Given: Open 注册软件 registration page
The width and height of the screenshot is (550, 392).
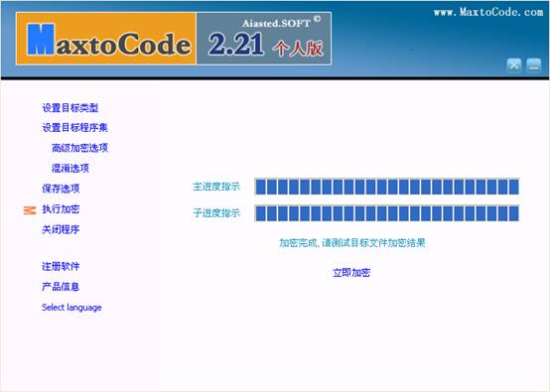Looking at the screenshot, I should pyautogui.click(x=61, y=267).
